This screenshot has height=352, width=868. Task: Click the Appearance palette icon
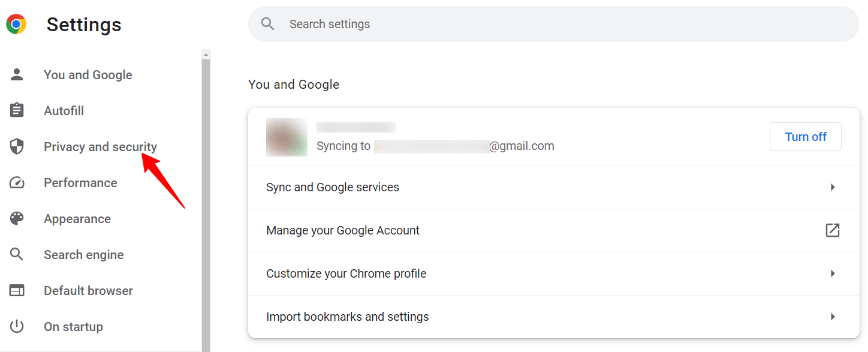[17, 218]
